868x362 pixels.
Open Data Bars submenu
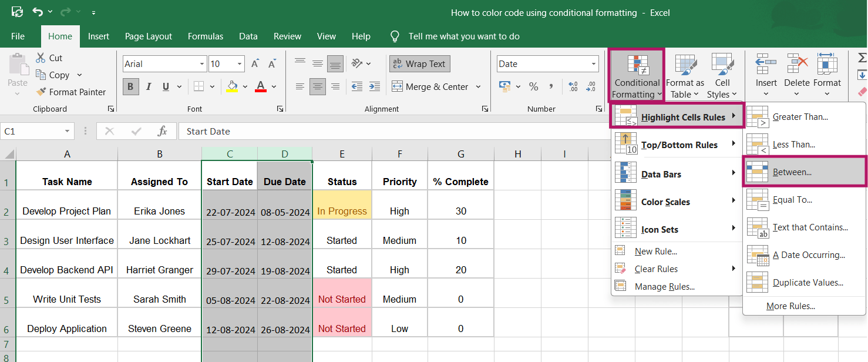677,174
